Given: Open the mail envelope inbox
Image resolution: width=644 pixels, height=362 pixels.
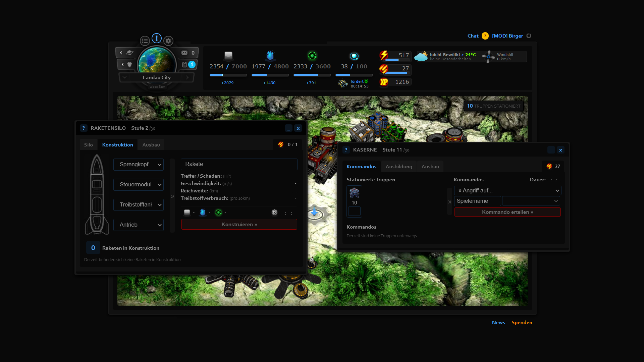Looking at the screenshot, I should click(x=184, y=53).
